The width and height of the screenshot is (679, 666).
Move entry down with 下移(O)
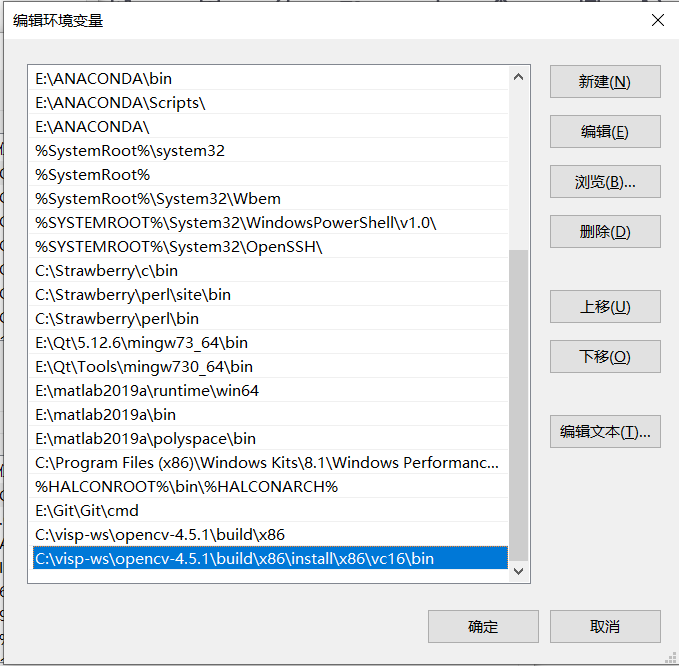coord(605,356)
